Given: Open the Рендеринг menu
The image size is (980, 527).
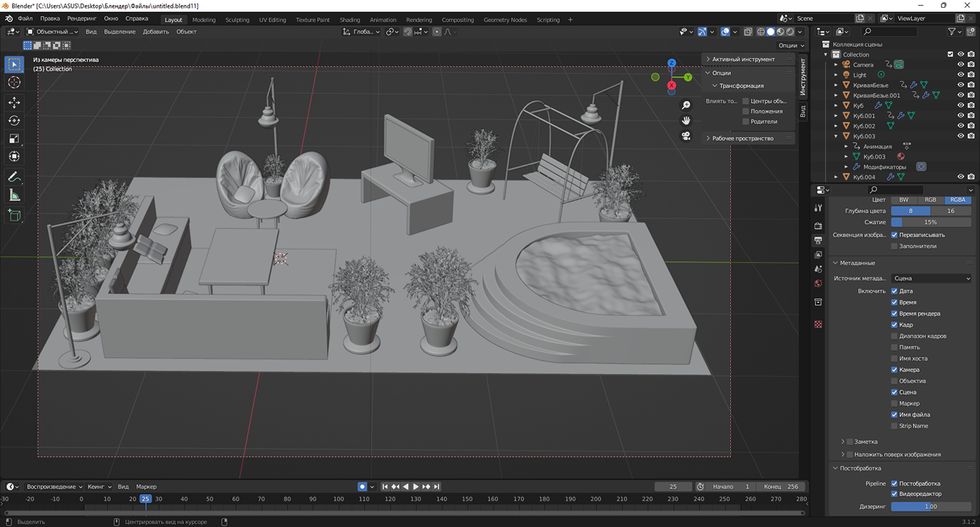Looking at the screenshot, I should [82, 19].
